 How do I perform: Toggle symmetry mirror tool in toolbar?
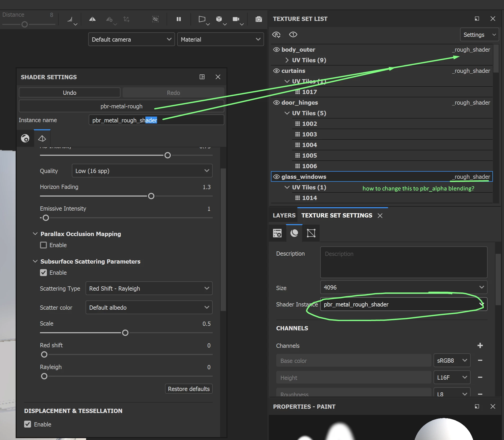(92, 19)
